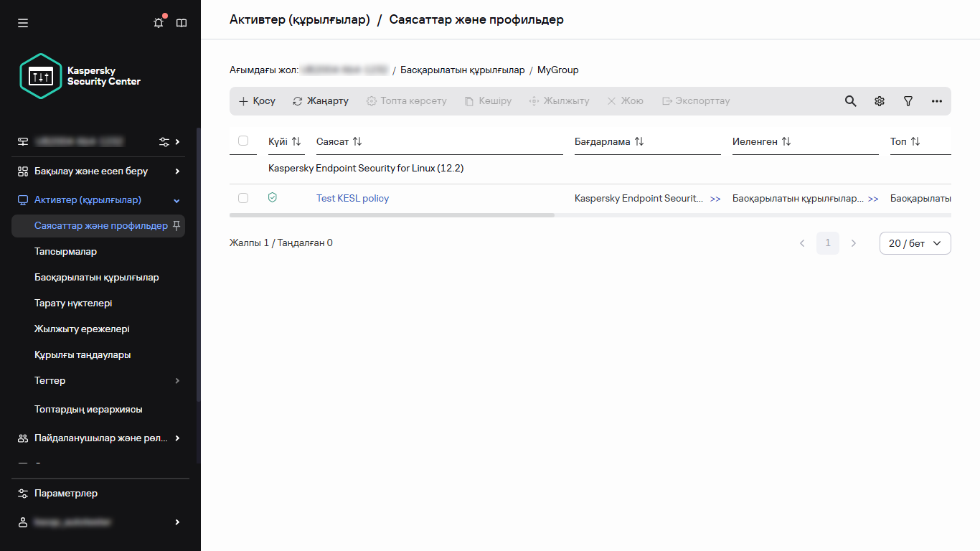Click the Kaspersky Security Center logo
980x551 pixels.
click(80, 76)
